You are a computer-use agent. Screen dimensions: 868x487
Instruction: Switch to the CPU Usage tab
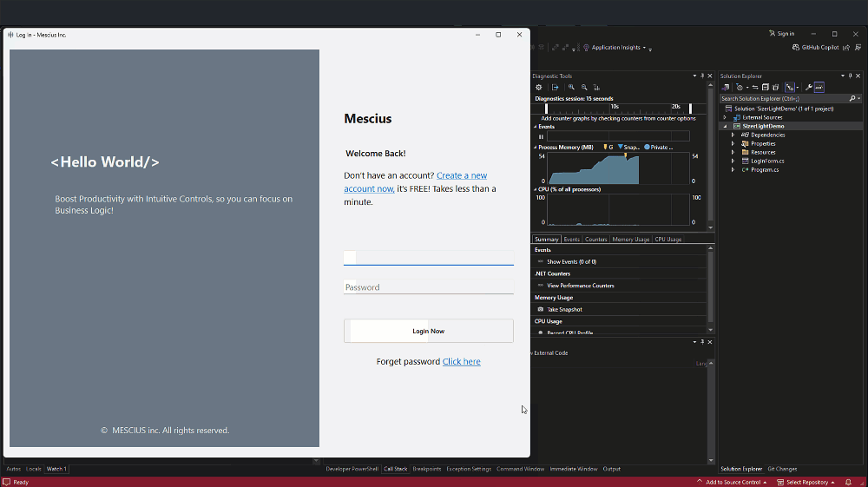tap(668, 239)
